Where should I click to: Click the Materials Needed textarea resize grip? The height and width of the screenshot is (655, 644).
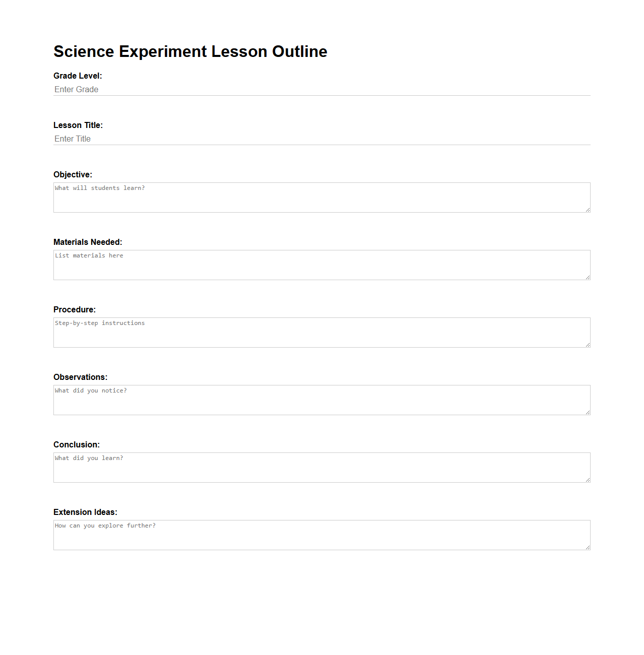pyautogui.click(x=588, y=278)
